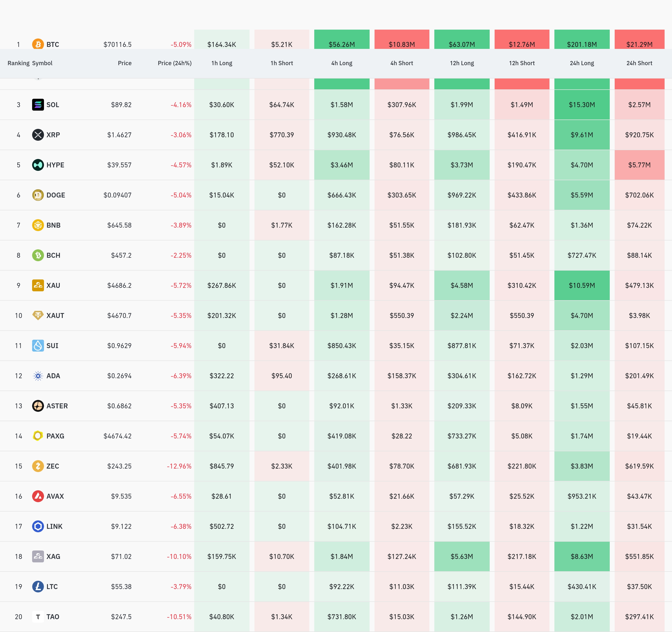The image size is (672, 632).
Task: Click the LTC litecoin icon
Action: (x=38, y=586)
